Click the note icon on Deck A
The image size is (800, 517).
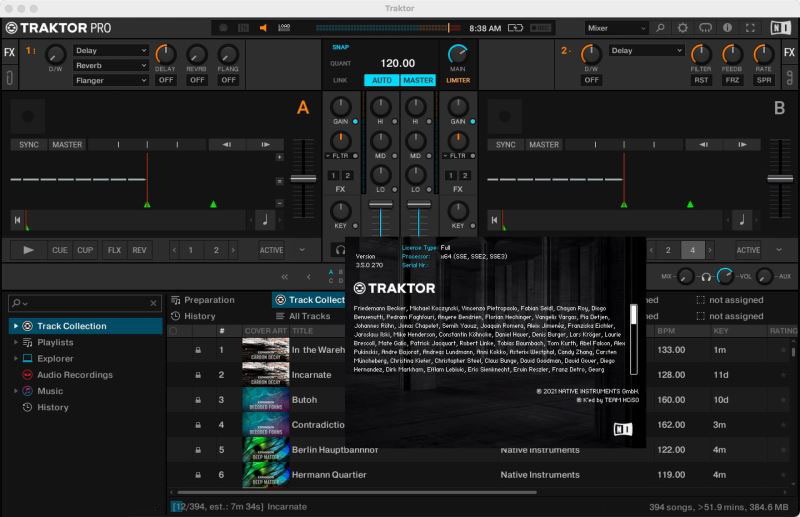[x=265, y=220]
